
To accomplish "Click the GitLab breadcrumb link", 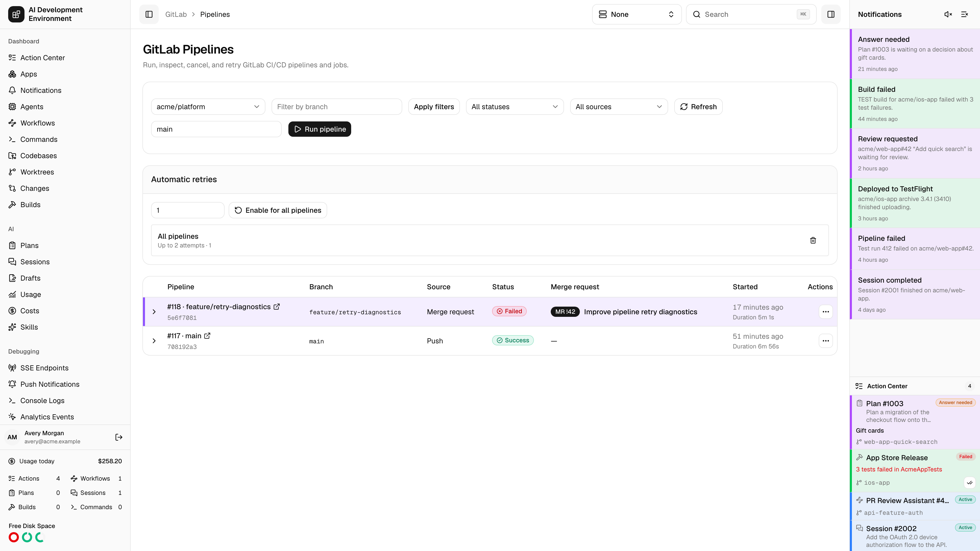I will tap(176, 15).
